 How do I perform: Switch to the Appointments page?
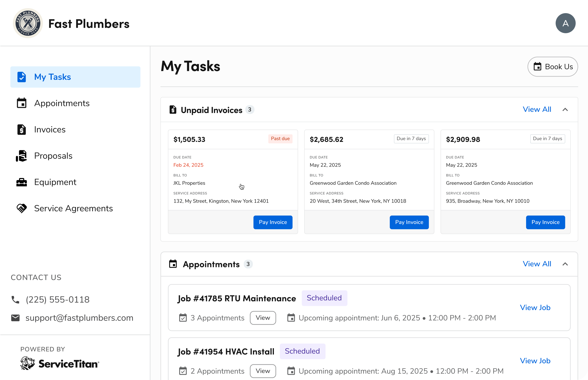[62, 103]
